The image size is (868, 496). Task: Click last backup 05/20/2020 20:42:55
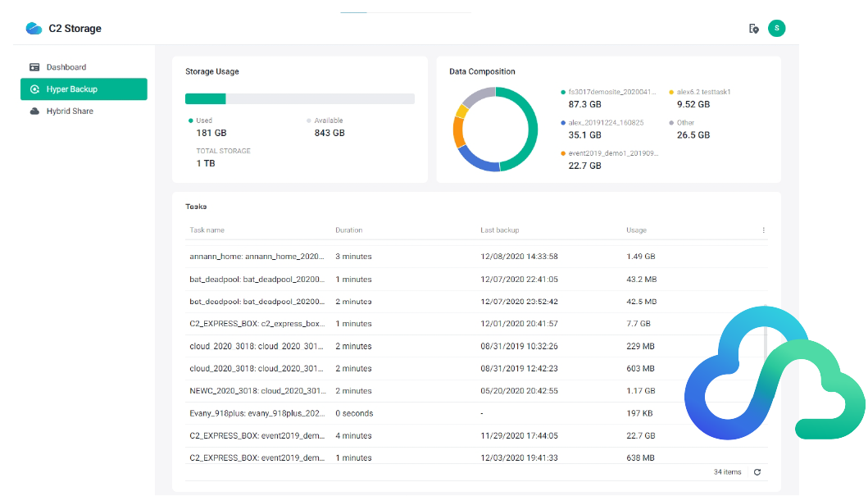(520, 391)
